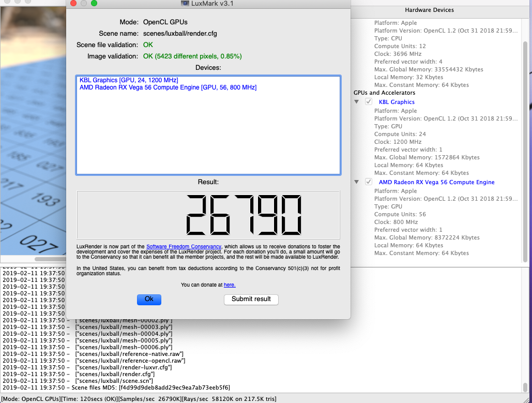Image resolution: width=532 pixels, height=403 pixels.
Task: Click the Submit result button
Action: tap(251, 300)
